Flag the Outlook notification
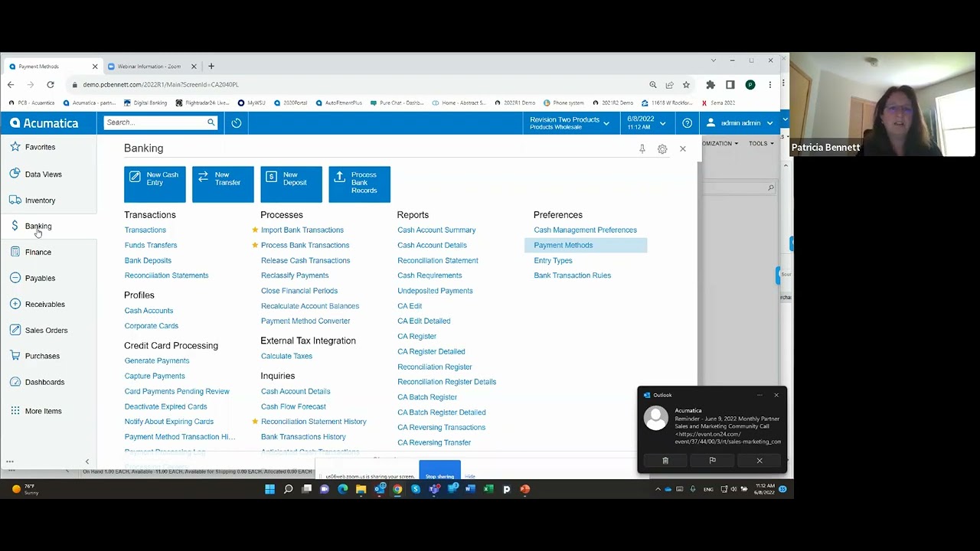This screenshot has width=980, height=551. tap(713, 461)
